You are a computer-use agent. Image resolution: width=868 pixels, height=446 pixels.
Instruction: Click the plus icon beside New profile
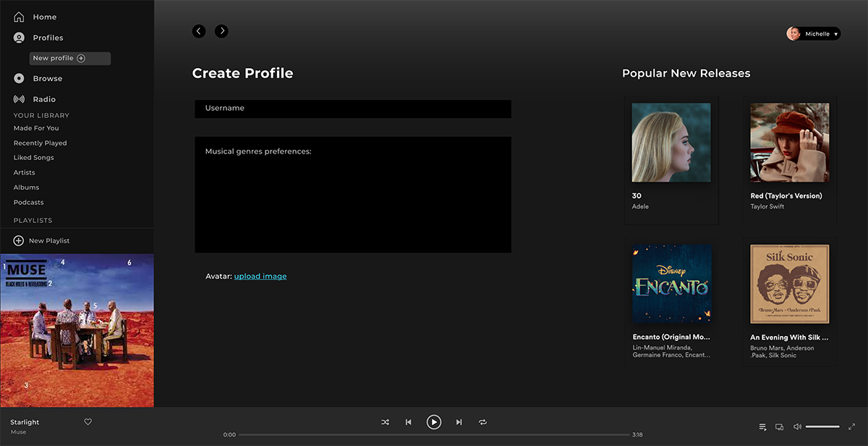pyautogui.click(x=81, y=58)
